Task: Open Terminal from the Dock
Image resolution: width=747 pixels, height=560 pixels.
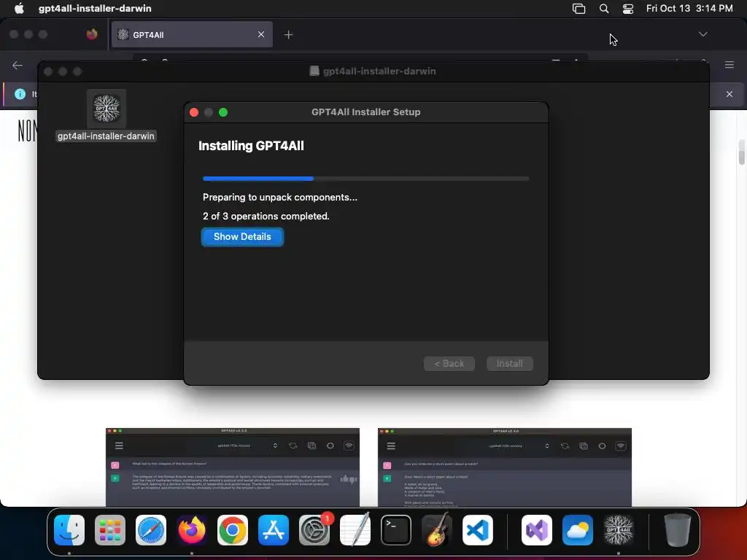Action: pos(396,530)
